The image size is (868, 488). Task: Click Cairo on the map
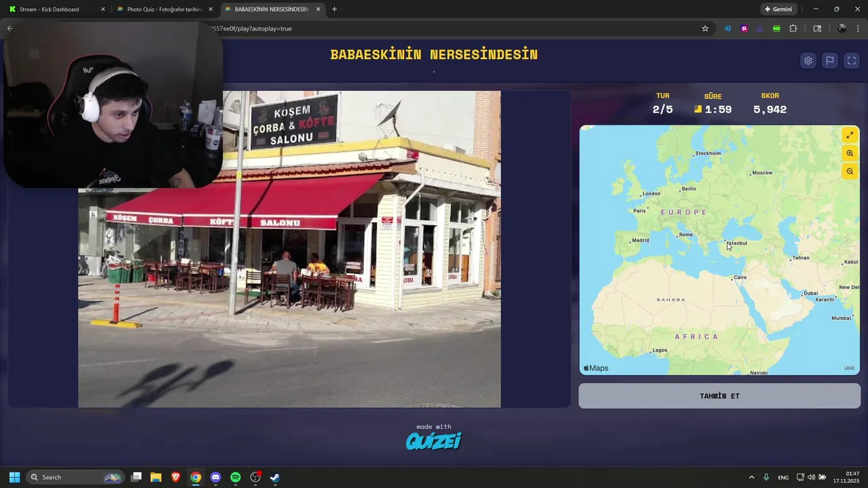point(739,277)
